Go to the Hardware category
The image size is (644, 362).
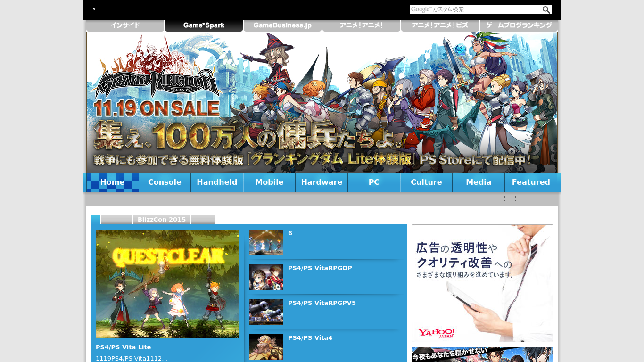tap(322, 182)
